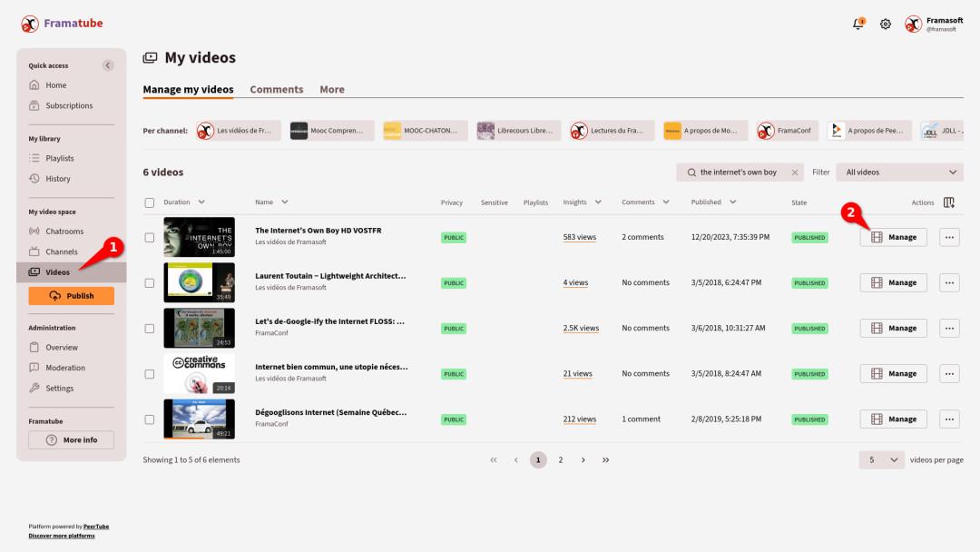Clear the search field with X icon
This screenshot has height=552, width=980.
[795, 172]
